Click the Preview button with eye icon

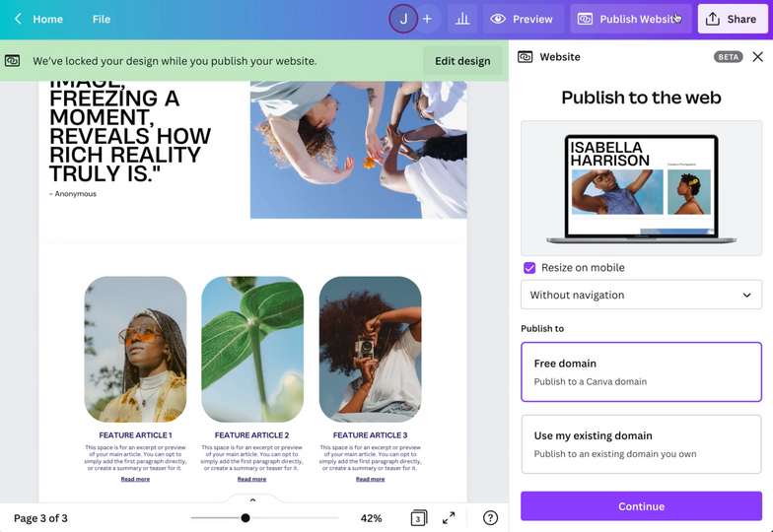pos(523,19)
